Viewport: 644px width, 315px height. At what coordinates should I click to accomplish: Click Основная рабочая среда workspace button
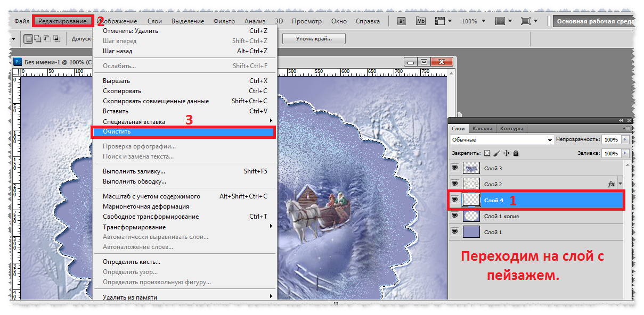[x=594, y=21]
